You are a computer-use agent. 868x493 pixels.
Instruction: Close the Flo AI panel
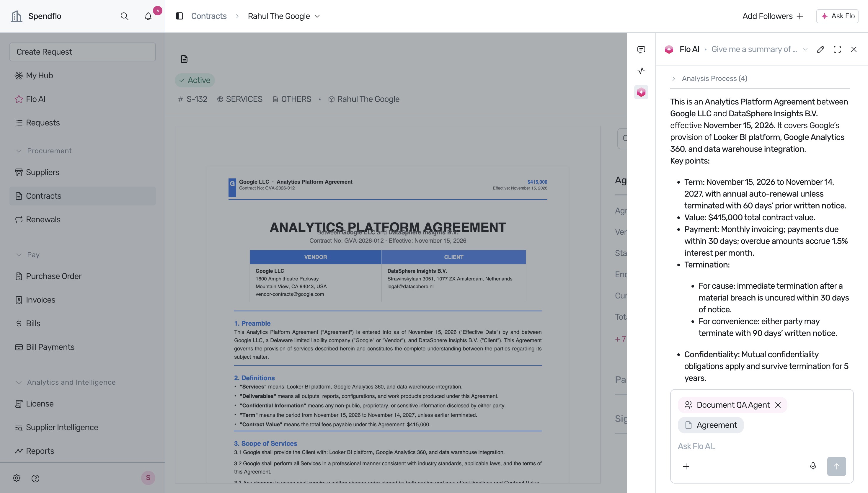[854, 49]
